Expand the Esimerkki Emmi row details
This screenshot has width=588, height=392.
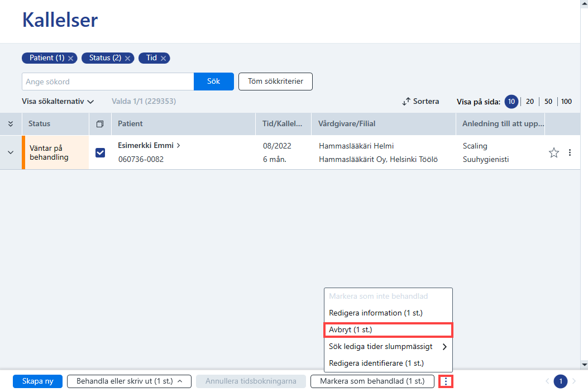(x=11, y=152)
